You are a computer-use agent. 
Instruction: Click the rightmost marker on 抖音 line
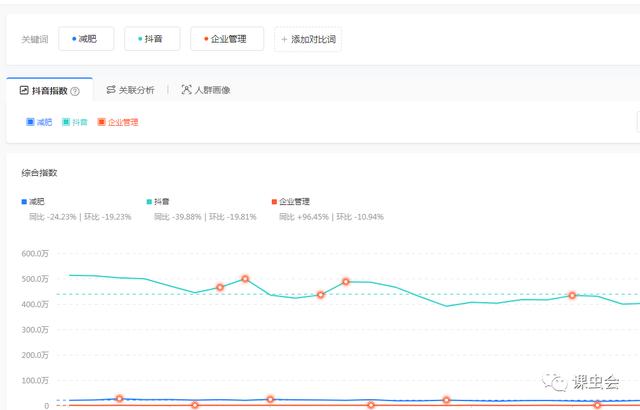(x=572, y=295)
